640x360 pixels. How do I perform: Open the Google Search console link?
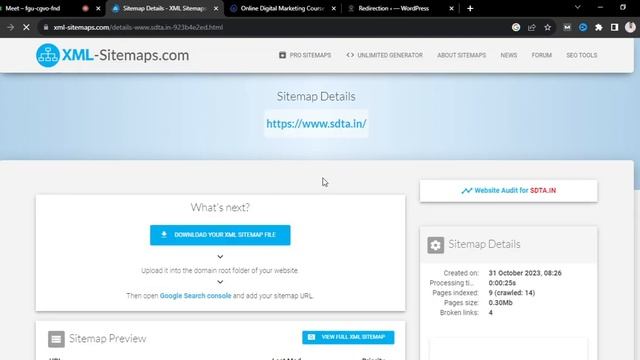point(195,296)
